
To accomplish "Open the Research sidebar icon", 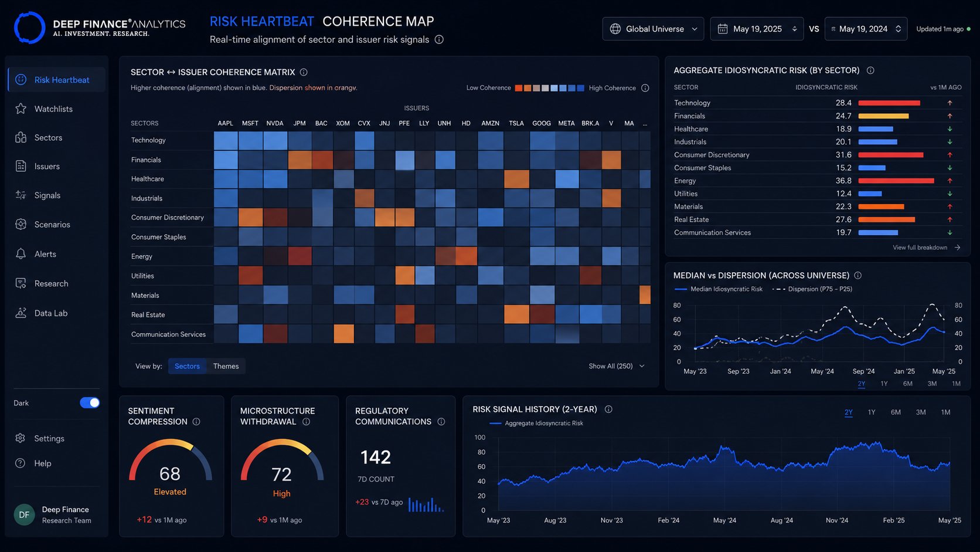I will pos(21,283).
